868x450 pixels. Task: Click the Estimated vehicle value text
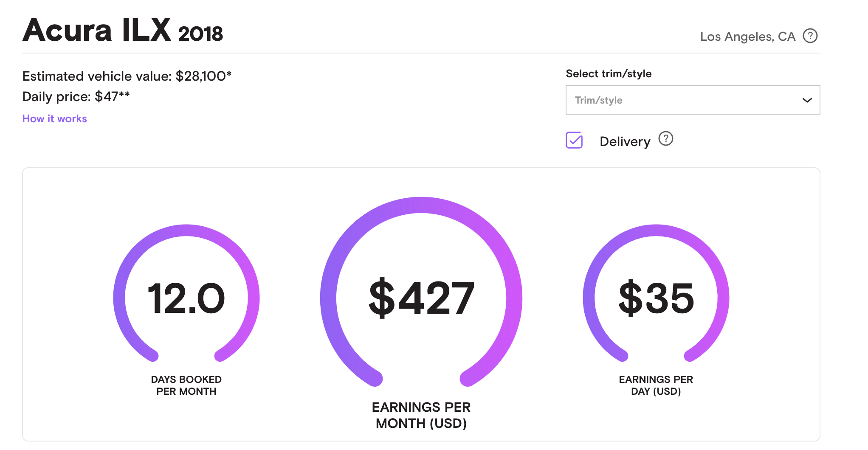(x=127, y=76)
